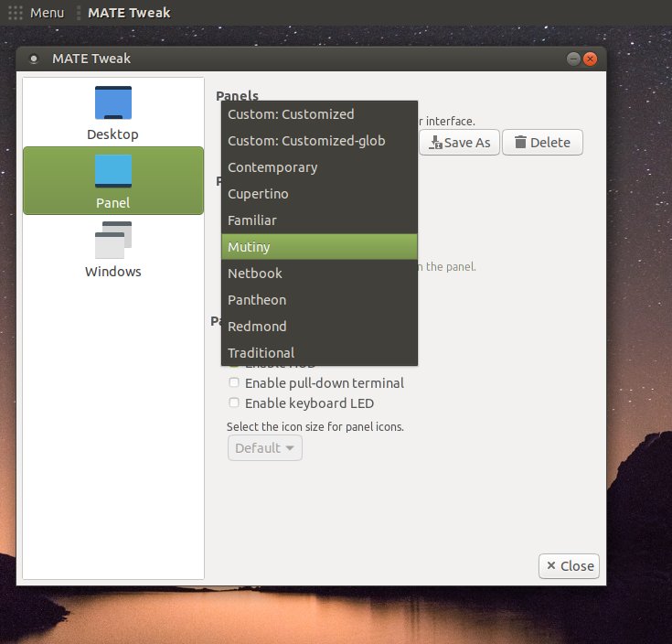The width and height of the screenshot is (672, 644).
Task: Click the MATE Tweak title bar icon
Action: [x=34, y=59]
